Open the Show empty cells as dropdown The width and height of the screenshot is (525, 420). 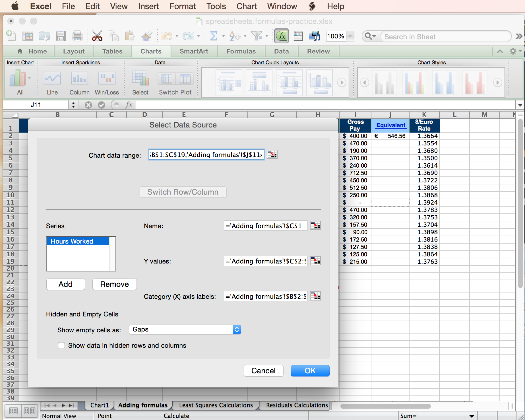185,330
